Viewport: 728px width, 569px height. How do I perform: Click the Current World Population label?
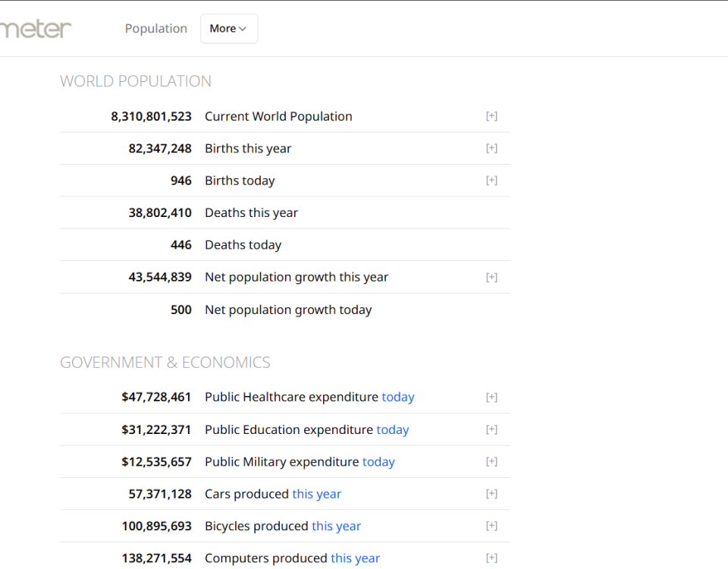coord(278,116)
